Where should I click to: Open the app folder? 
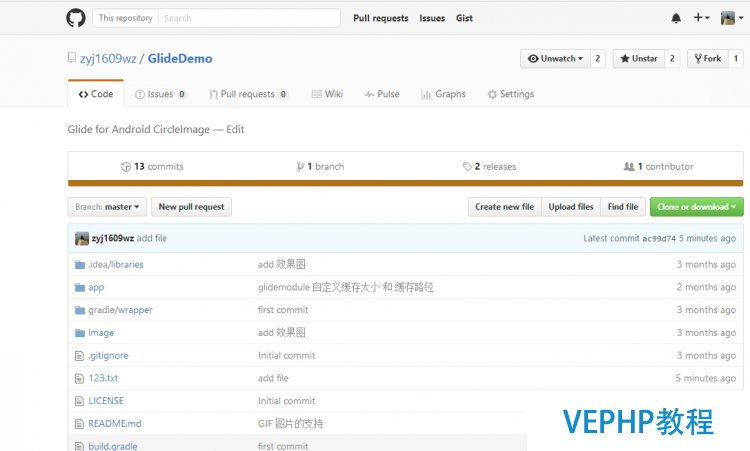pos(96,287)
